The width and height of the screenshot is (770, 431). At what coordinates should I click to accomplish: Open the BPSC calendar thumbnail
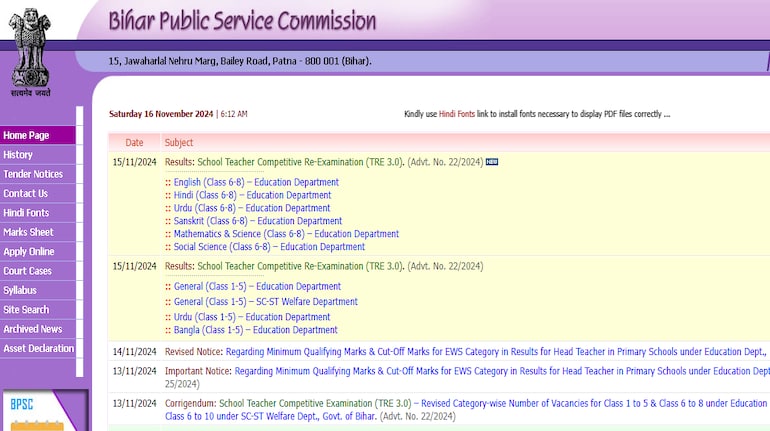click(44, 410)
